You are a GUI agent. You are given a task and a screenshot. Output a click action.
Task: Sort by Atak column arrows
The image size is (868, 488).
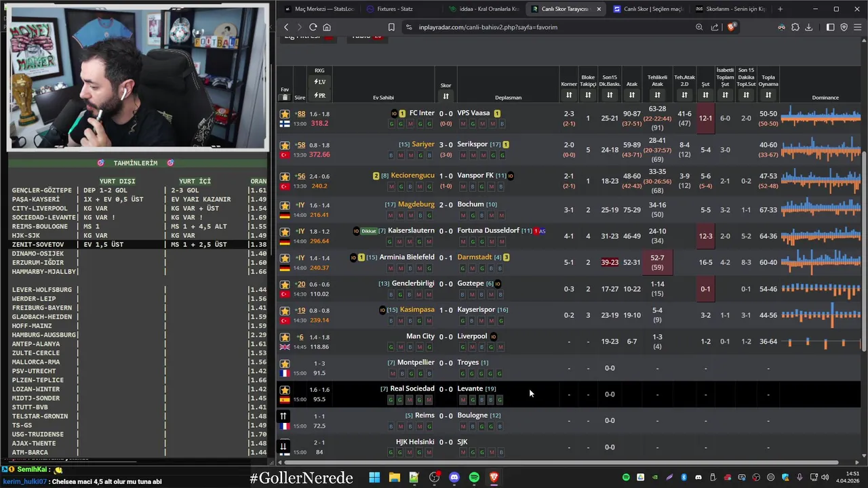[x=631, y=95]
